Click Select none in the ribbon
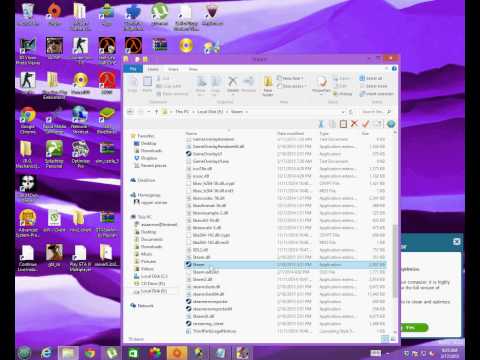The height and width of the screenshot is (360, 480). click(373, 86)
